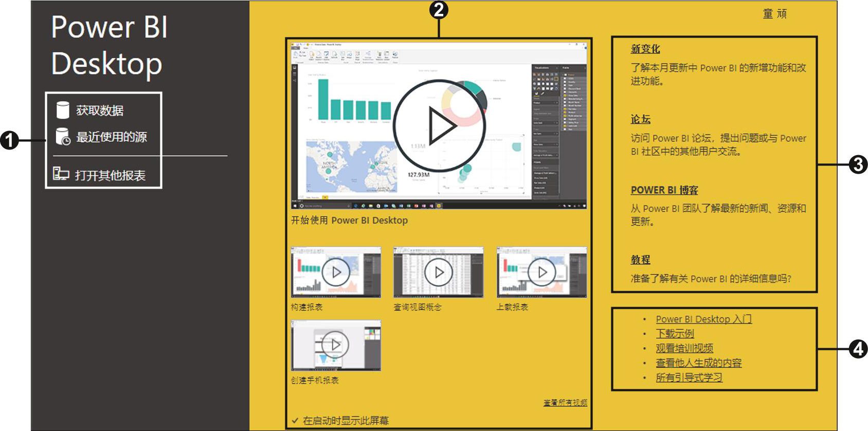Open the 查看他人生成的内容 link

click(699, 363)
